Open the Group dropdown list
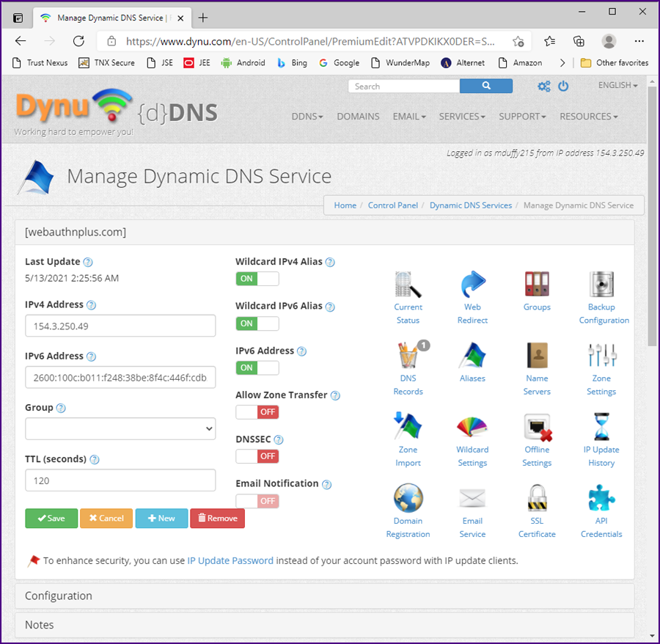This screenshot has height=644, width=660. (120, 428)
